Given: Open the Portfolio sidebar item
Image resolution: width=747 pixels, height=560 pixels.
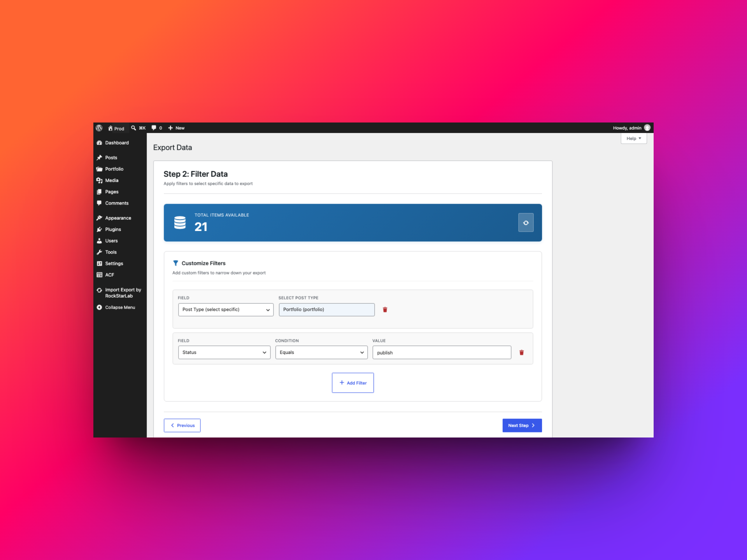Looking at the screenshot, I should click(120, 169).
